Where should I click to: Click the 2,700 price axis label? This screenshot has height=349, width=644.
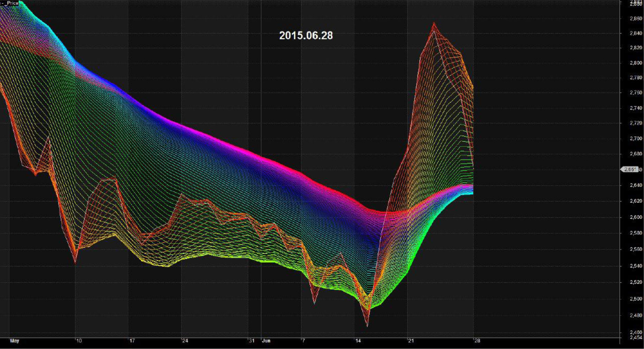point(636,139)
